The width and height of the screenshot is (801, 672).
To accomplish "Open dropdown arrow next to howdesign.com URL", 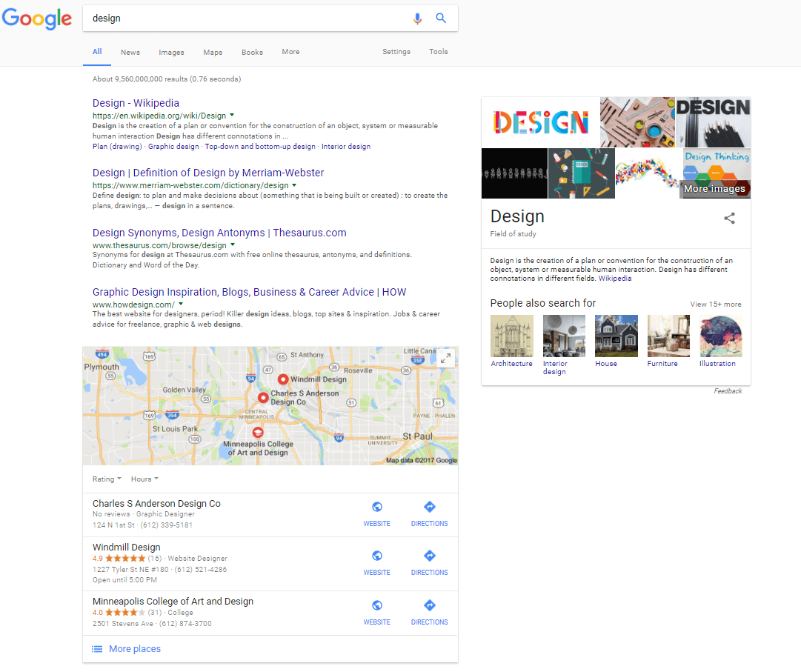I will tap(181, 304).
